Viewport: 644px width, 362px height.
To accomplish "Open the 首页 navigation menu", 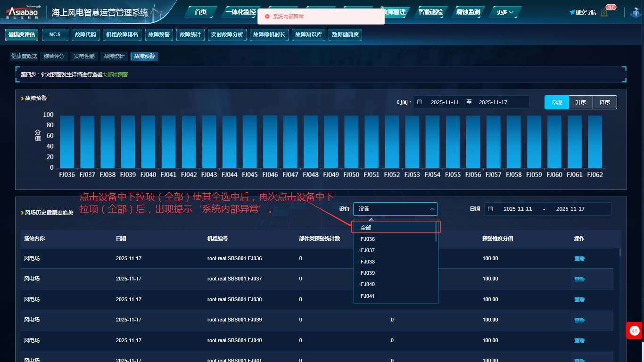I will pyautogui.click(x=201, y=12).
